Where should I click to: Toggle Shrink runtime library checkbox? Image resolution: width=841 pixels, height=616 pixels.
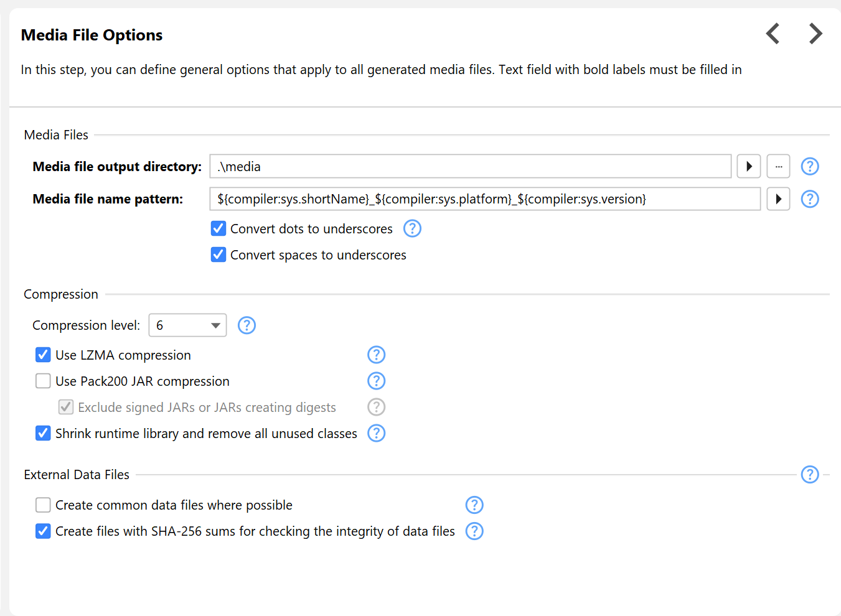[43, 433]
